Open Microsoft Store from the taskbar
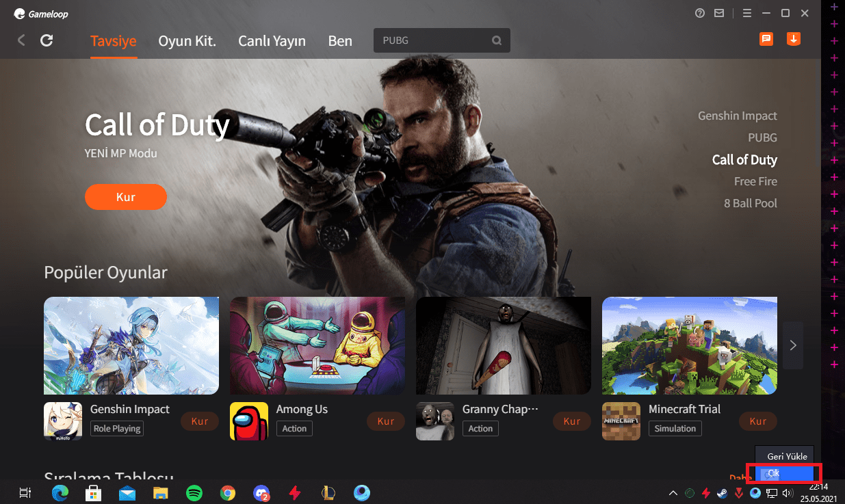845x504 pixels. pos(94,492)
